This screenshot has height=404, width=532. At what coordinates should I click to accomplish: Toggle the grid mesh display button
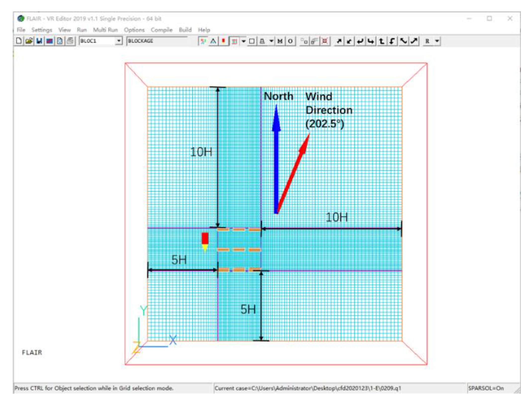pyautogui.click(x=234, y=41)
